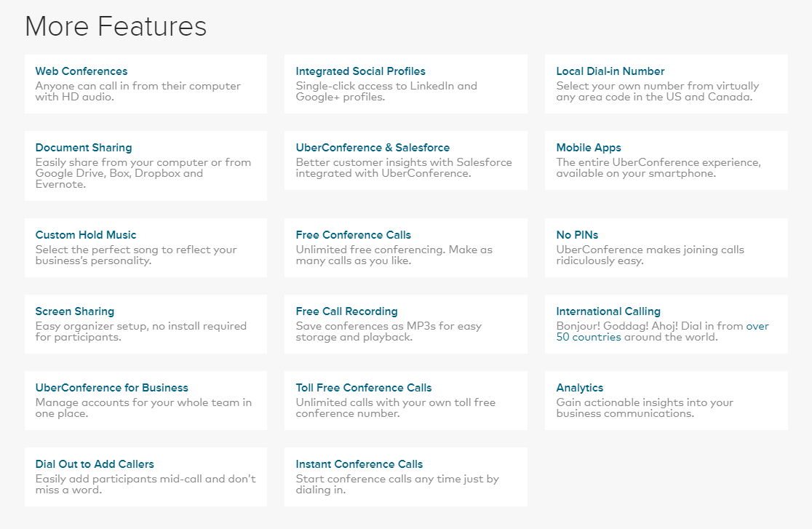Open the Integrated Social Profiles link

pyautogui.click(x=360, y=71)
